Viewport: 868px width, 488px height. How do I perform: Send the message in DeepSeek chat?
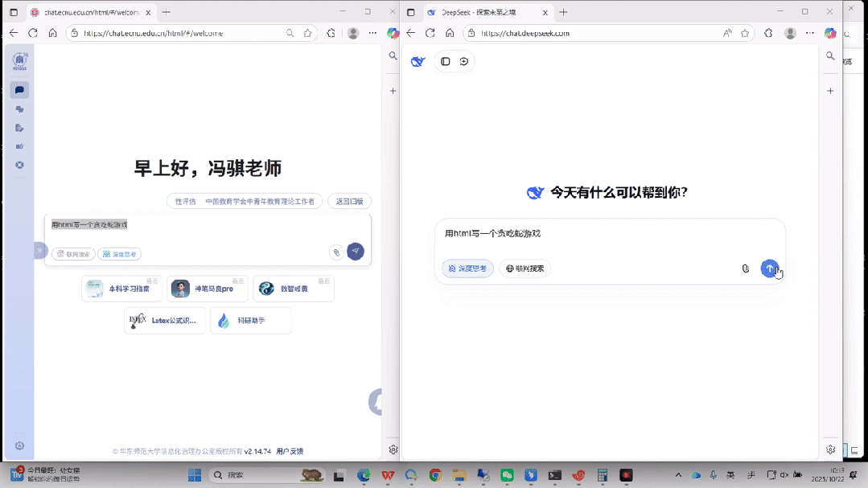[x=769, y=269]
